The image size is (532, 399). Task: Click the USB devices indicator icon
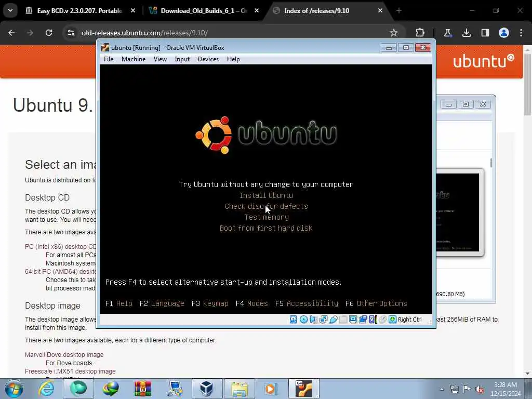click(333, 320)
